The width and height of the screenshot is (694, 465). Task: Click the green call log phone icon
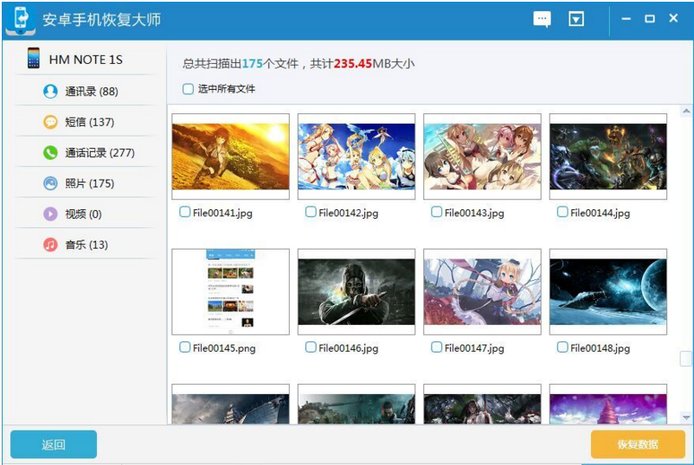pos(50,153)
